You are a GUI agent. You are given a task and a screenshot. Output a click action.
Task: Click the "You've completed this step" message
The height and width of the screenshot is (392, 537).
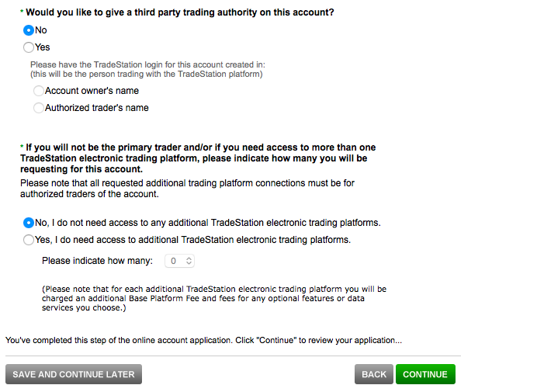pyautogui.click(x=203, y=340)
